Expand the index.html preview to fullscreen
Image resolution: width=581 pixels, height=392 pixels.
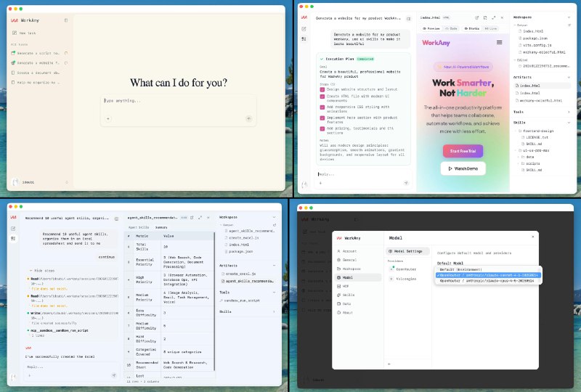493,17
